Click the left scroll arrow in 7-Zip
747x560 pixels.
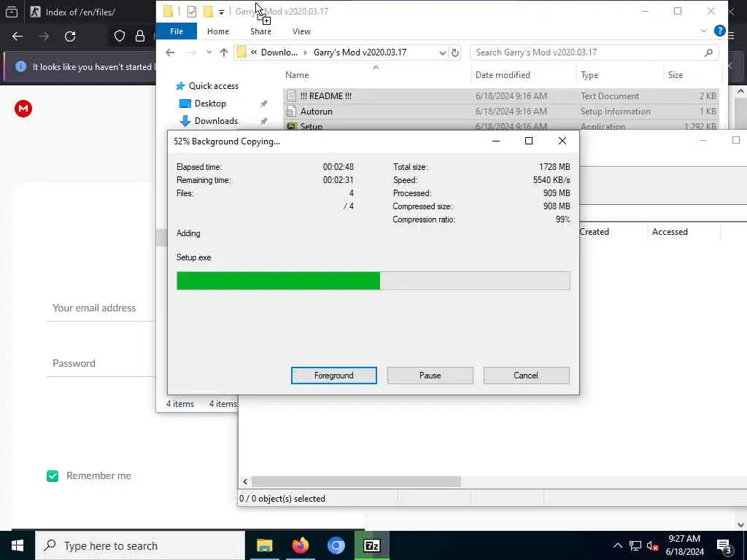(245, 482)
